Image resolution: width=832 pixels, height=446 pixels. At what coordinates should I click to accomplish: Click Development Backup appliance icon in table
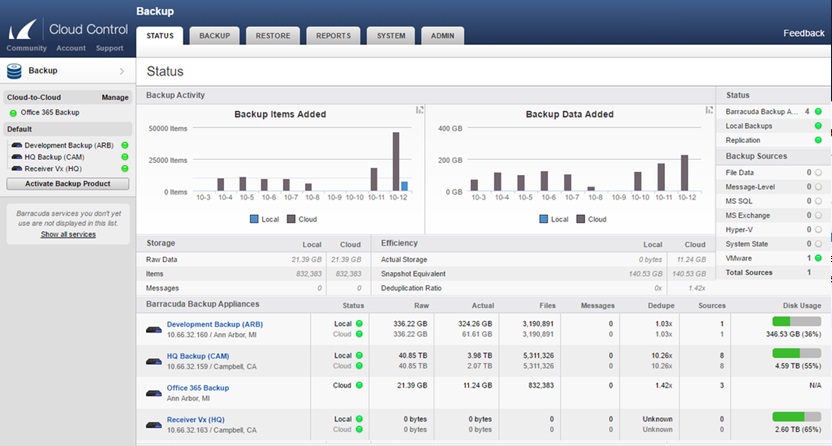click(153, 329)
